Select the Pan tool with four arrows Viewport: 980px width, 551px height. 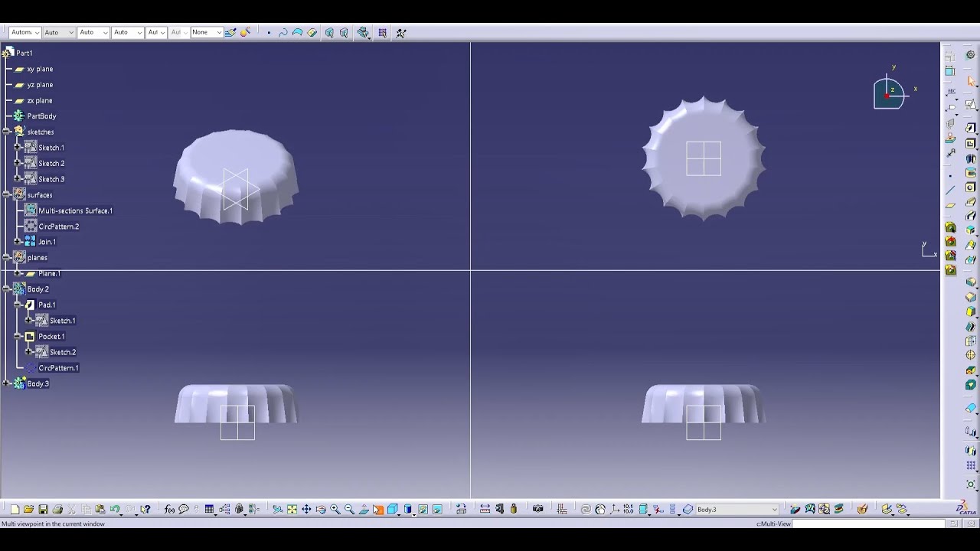point(306,509)
